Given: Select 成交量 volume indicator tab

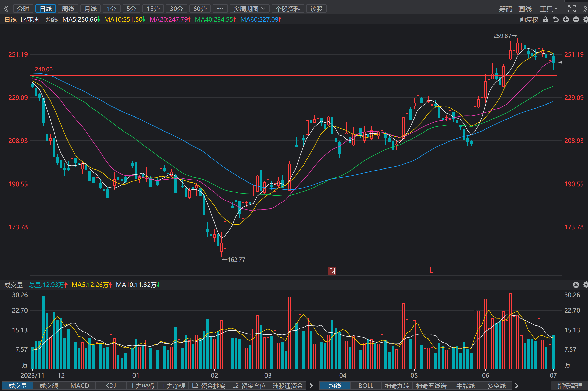Looking at the screenshot, I should pyautogui.click(x=18, y=386).
